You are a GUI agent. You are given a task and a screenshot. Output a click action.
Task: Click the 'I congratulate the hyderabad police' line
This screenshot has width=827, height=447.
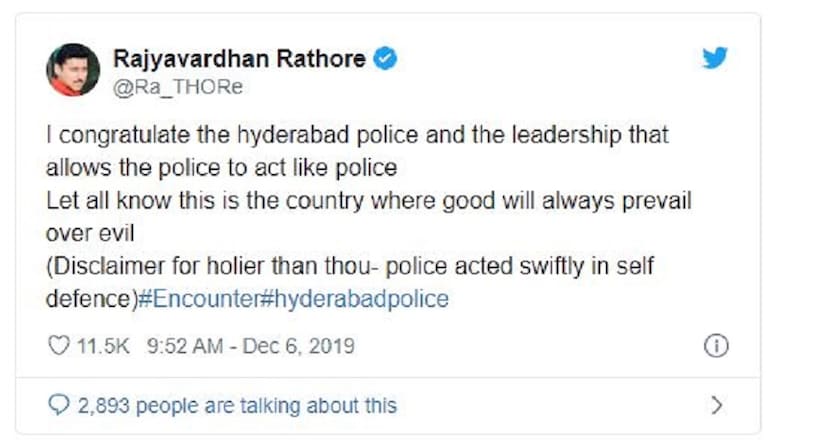(357, 133)
